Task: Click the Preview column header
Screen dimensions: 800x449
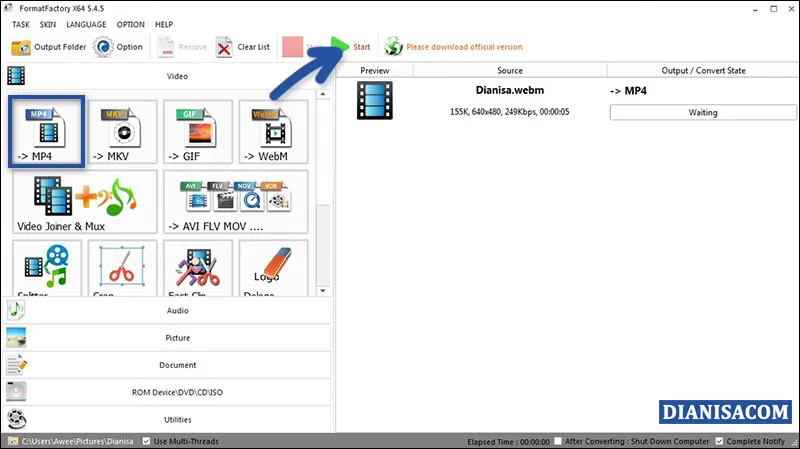Action: pyautogui.click(x=374, y=70)
